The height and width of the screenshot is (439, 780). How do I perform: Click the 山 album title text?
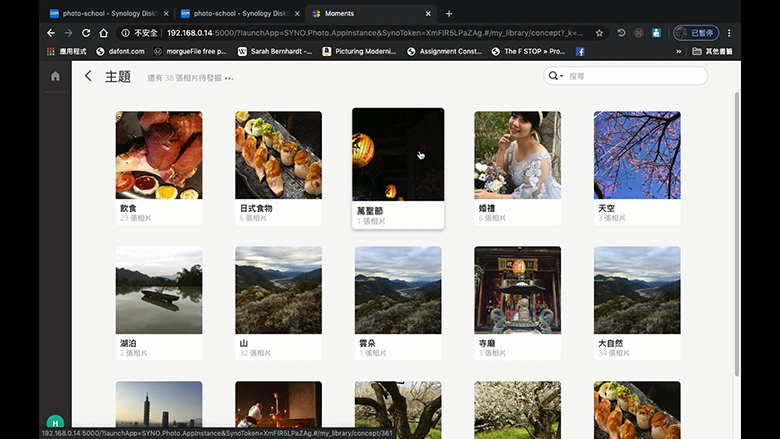pos(243,343)
